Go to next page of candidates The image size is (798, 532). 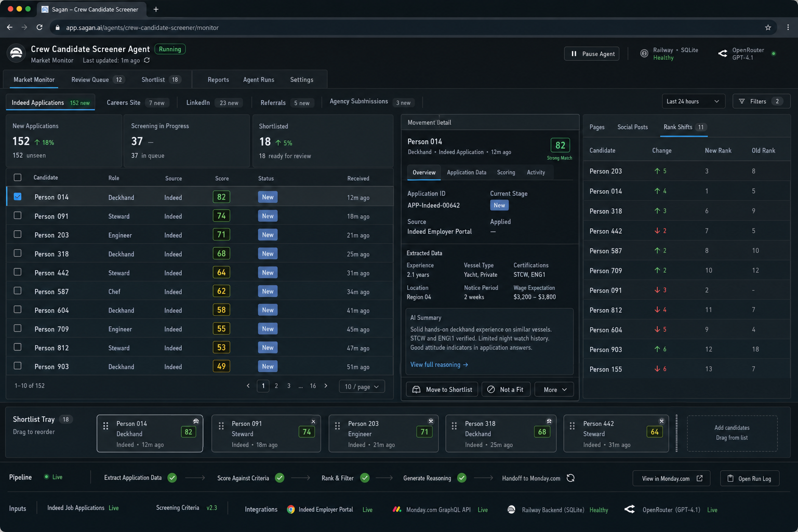point(326,386)
